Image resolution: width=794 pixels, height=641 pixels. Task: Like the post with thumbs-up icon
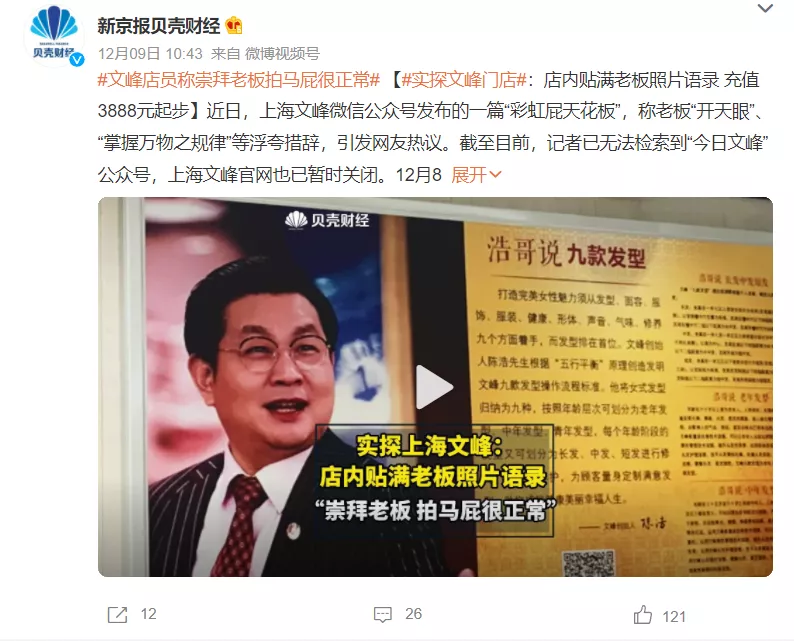click(x=643, y=615)
